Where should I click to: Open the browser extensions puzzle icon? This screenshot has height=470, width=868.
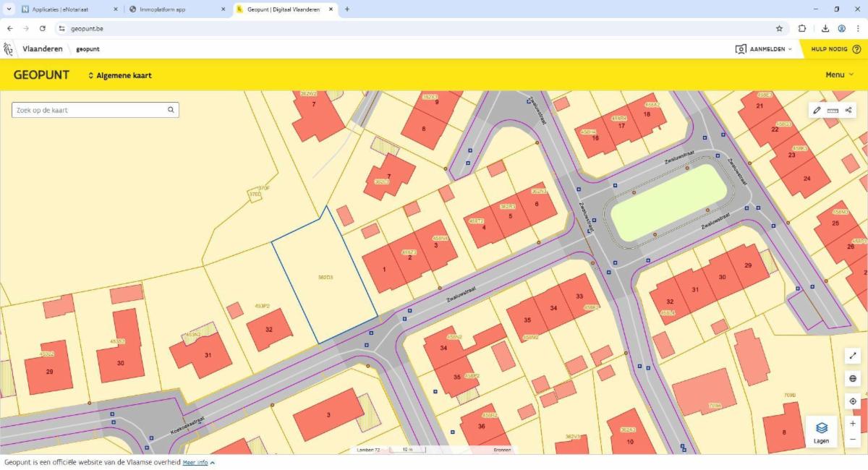coord(802,28)
